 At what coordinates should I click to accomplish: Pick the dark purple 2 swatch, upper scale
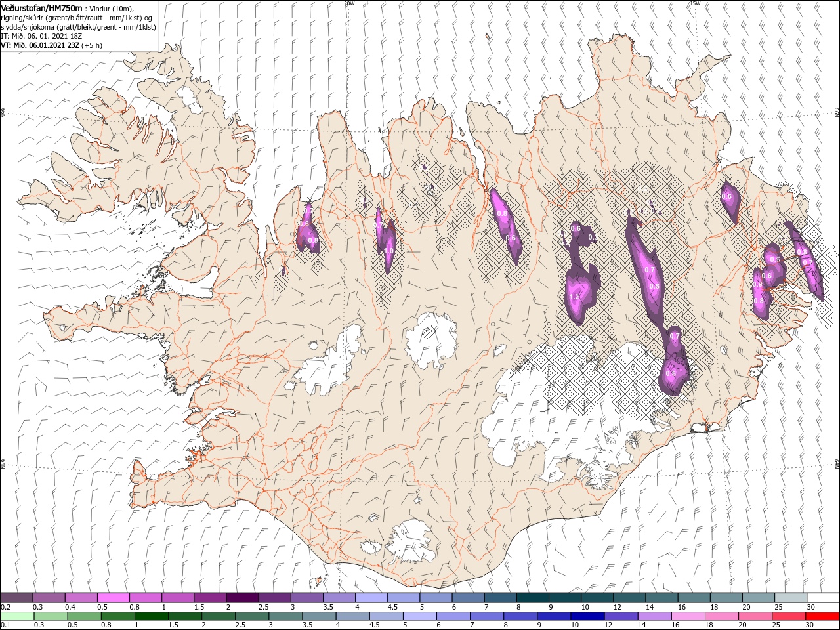point(241,598)
